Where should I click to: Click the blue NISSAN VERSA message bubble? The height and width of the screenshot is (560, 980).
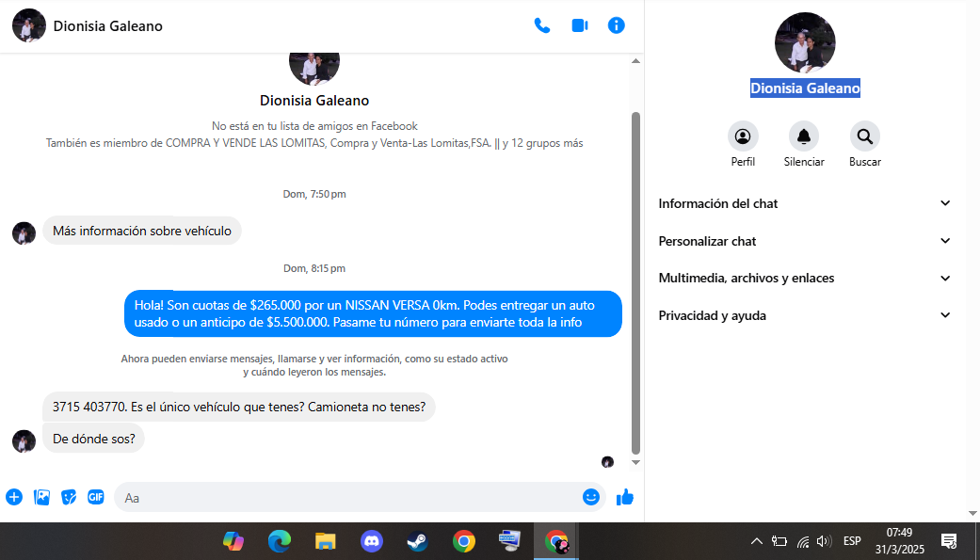click(x=373, y=313)
